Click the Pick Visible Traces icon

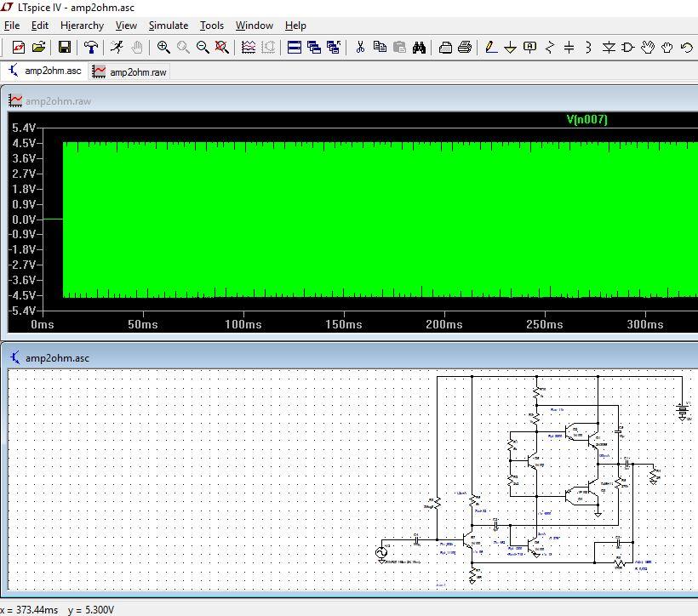click(249, 47)
